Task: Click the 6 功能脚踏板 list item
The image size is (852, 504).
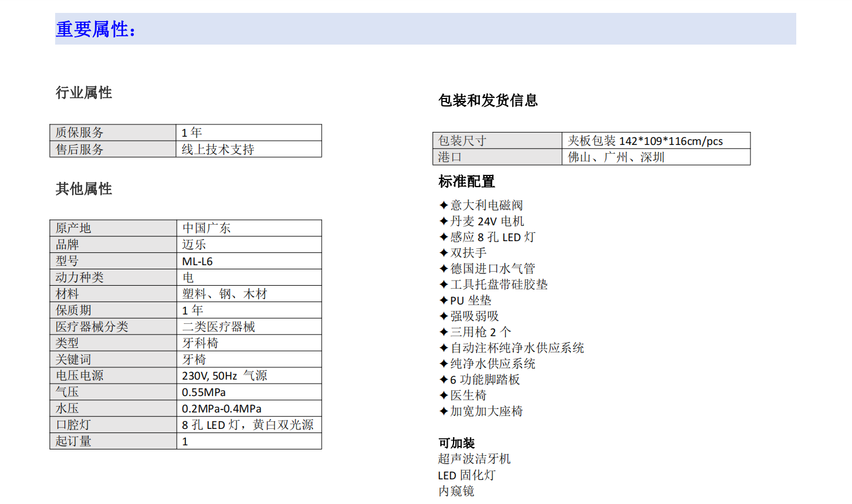Action: click(479, 380)
